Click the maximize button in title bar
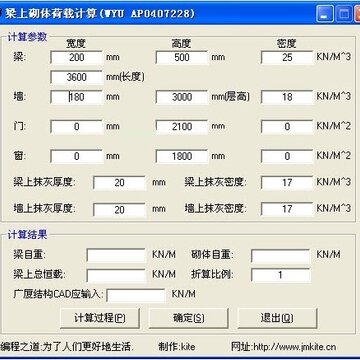The width and height of the screenshot is (360, 360). tap(343, 14)
